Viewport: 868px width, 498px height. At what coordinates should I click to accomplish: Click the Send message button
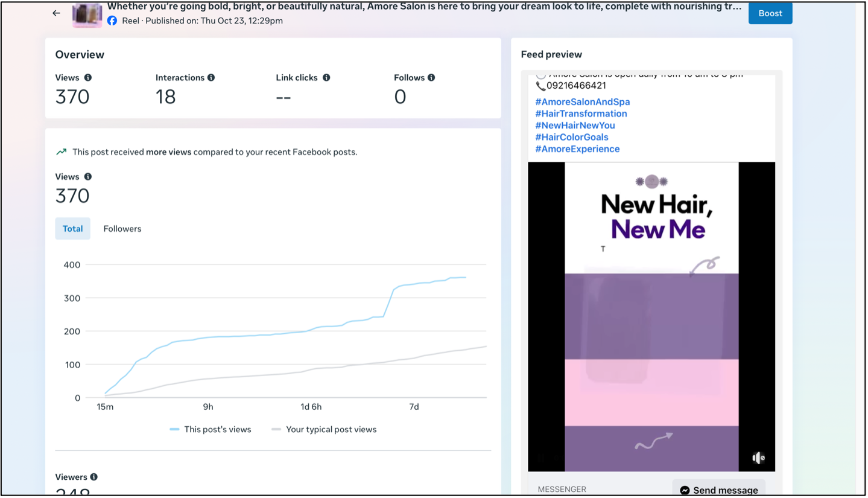(718, 490)
